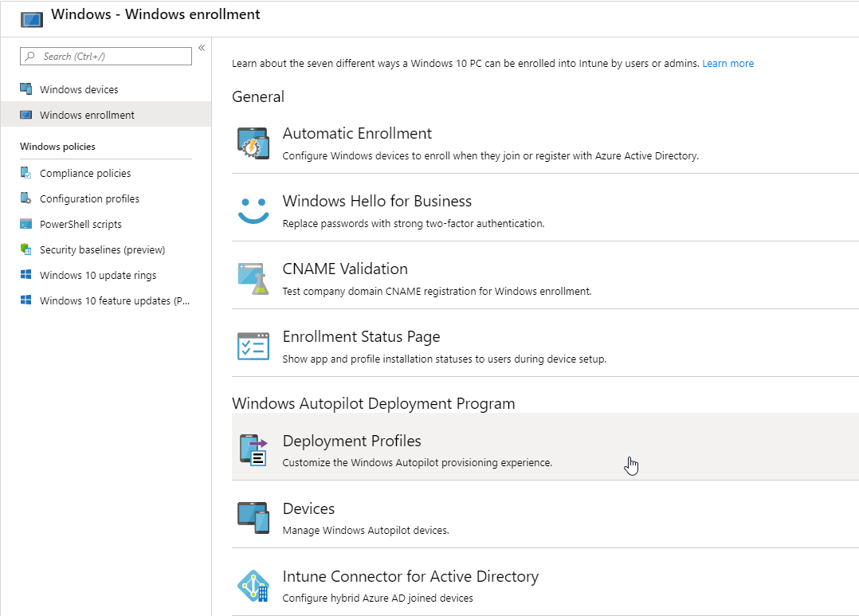Image resolution: width=859 pixels, height=616 pixels.
Task: Click the Enrollment Status Page checklist icon
Action: click(x=253, y=347)
